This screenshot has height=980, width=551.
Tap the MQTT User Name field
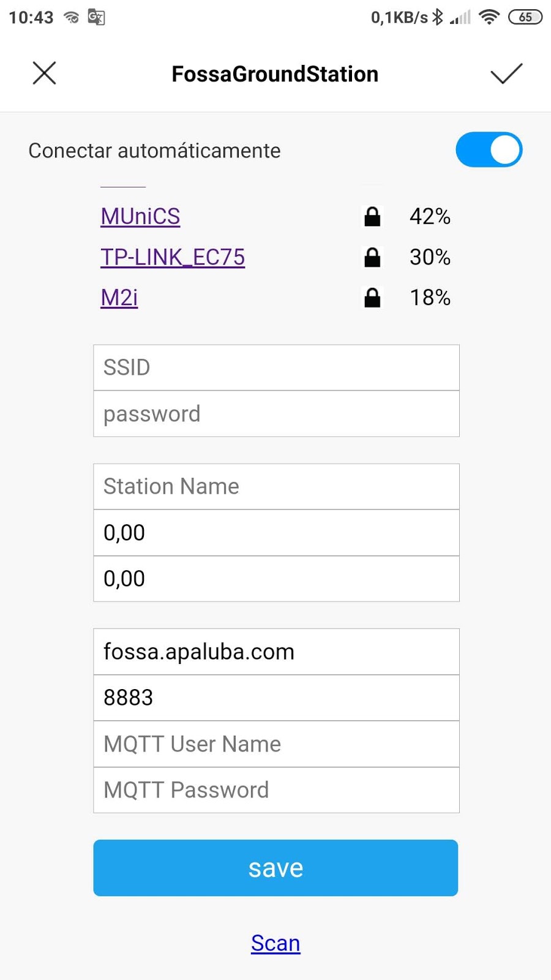pyautogui.click(x=276, y=744)
